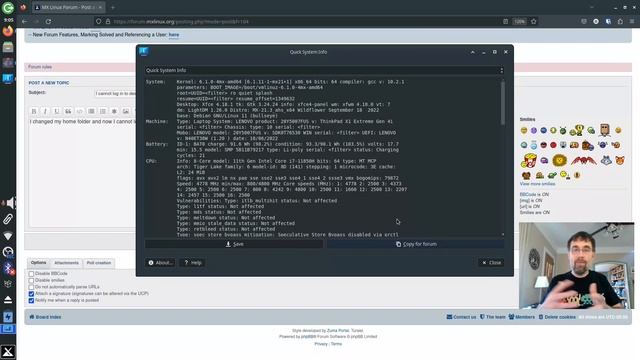Open the Firefox hamburger menu
The image size is (640, 360).
point(632,21)
